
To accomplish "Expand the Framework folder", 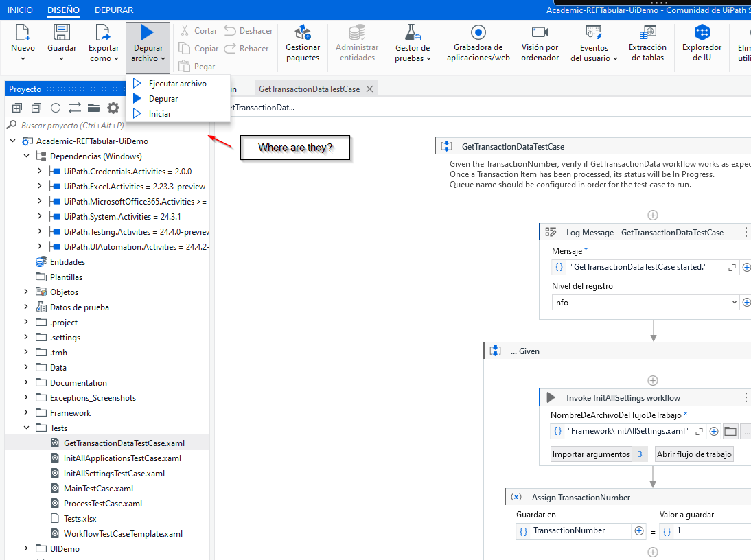I will [x=26, y=412].
